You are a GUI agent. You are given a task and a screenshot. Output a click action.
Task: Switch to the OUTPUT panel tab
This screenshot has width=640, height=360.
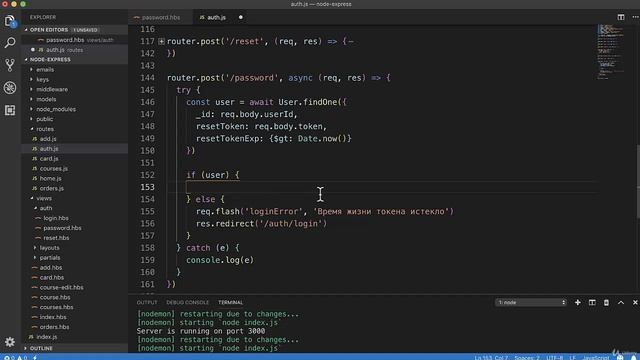pyautogui.click(x=147, y=302)
